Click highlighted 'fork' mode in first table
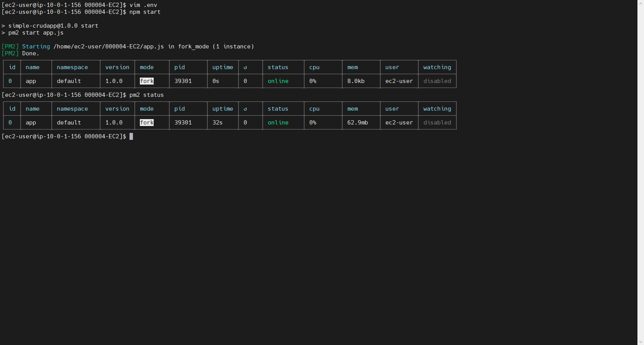644x345 pixels. (x=147, y=81)
